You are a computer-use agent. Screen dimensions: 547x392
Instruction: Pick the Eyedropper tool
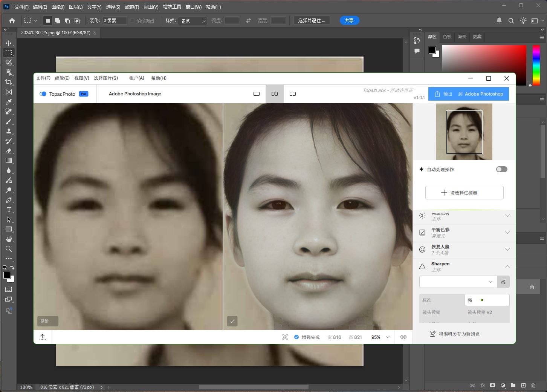(x=9, y=102)
